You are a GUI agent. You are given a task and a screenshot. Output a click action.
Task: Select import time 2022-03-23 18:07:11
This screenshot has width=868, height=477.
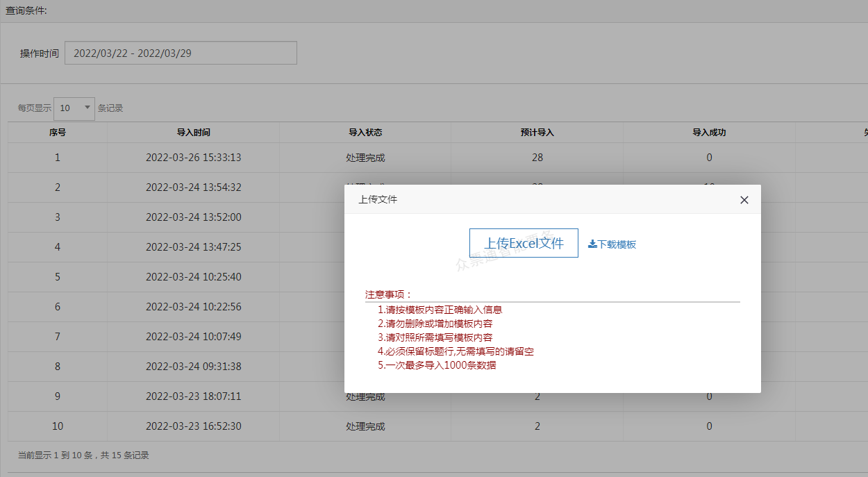(194, 396)
